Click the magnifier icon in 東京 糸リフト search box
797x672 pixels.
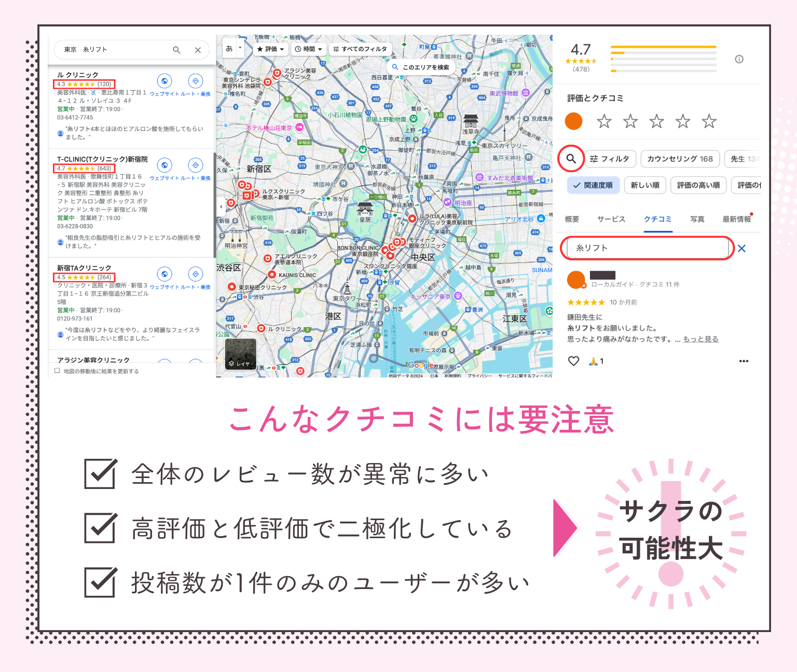click(x=176, y=50)
